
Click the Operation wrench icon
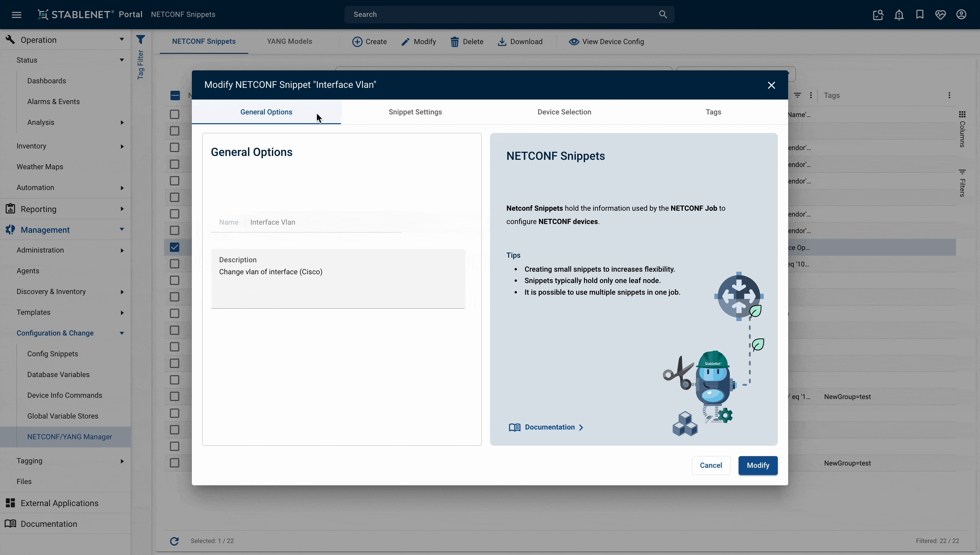click(10, 40)
